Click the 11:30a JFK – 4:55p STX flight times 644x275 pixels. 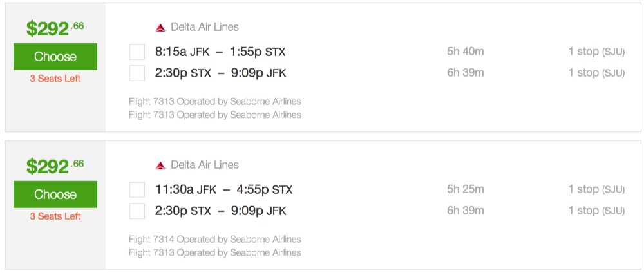pos(223,189)
